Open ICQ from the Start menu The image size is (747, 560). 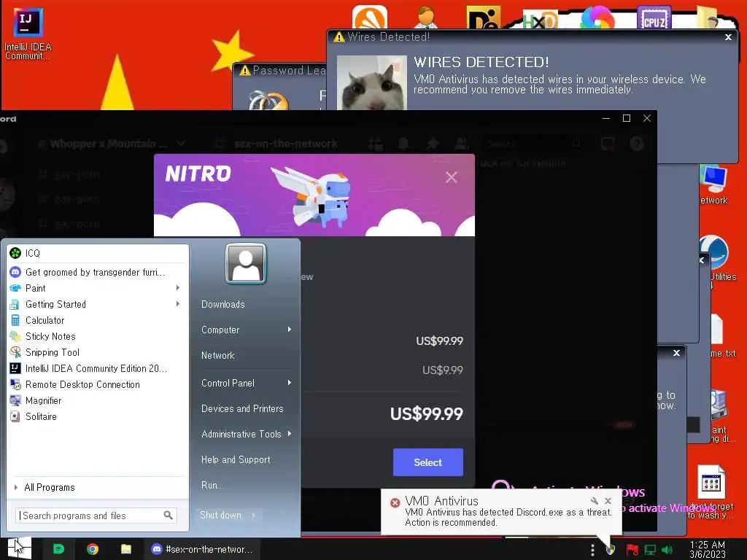98,253
